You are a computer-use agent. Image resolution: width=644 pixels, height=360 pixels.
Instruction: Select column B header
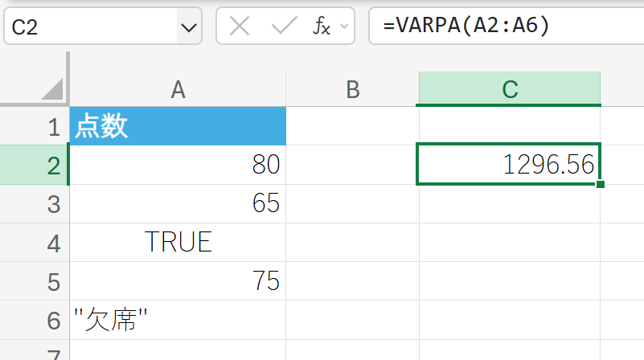coord(352,90)
